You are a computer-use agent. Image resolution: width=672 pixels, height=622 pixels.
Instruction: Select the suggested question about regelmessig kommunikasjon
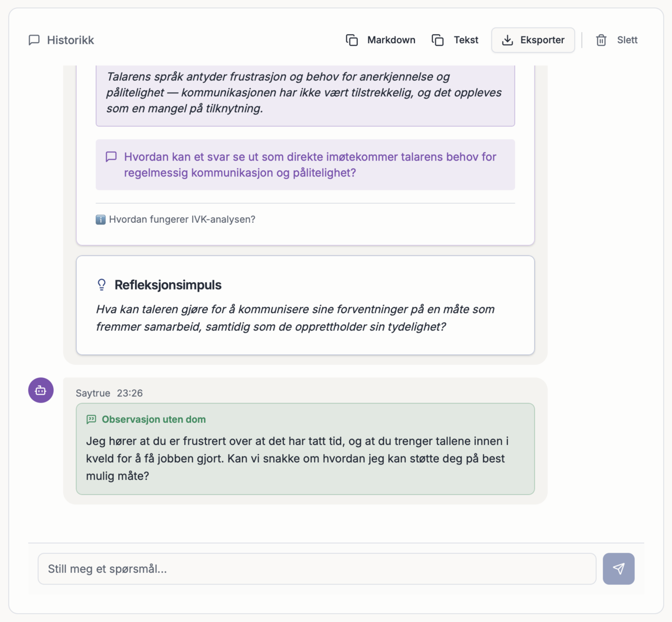(x=305, y=165)
